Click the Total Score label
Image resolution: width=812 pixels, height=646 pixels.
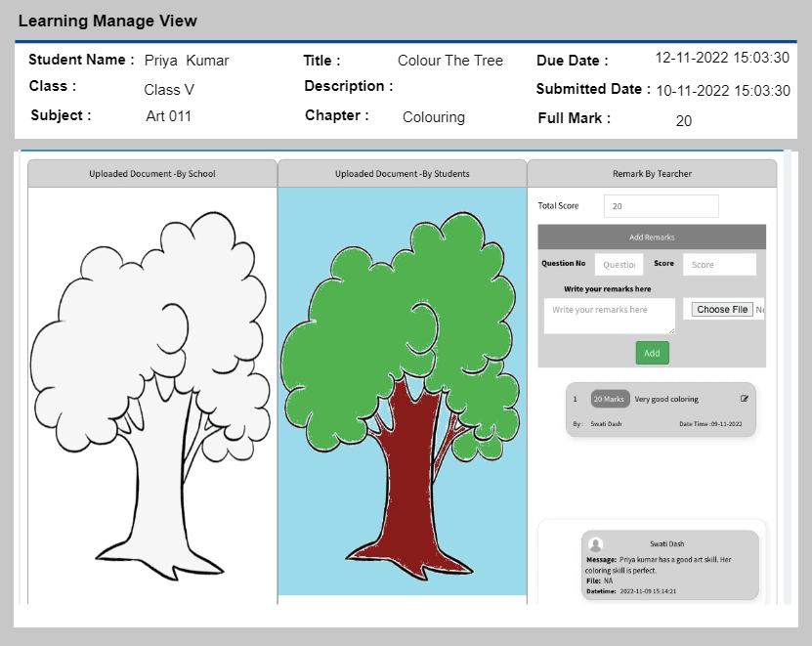pyautogui.click(x=558, y=205)
